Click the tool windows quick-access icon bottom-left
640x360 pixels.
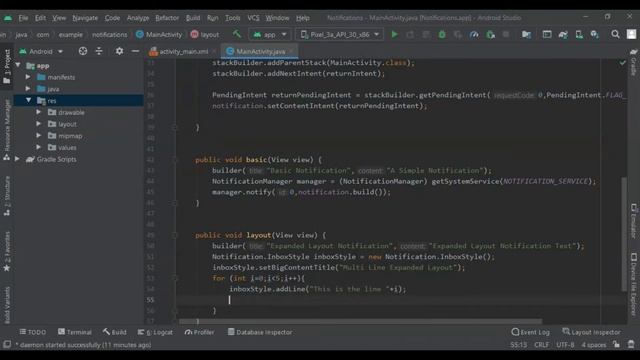7,344
